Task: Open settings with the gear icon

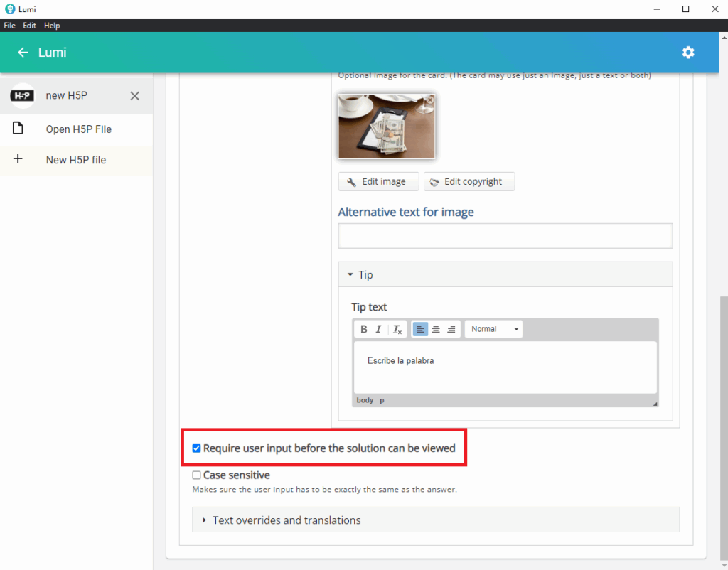Action: (x=687, y=53)
